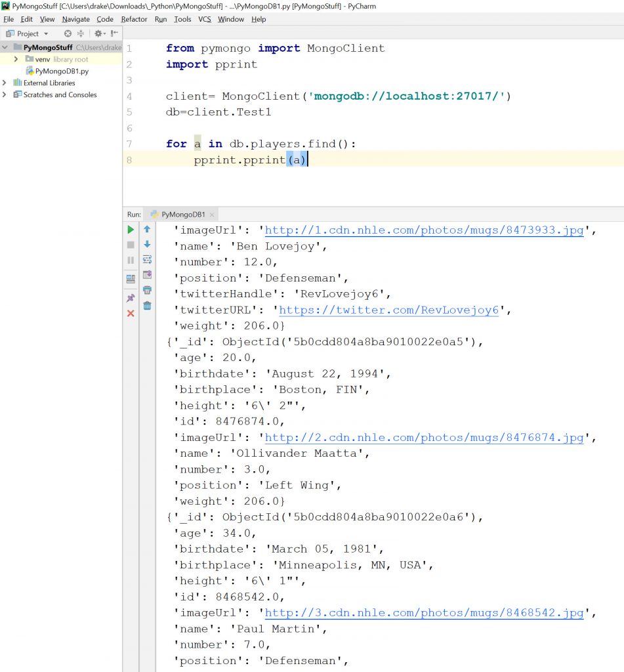Toggle the Pin Tab pushpin icon
Viewport: 624px width, 672px height.
click(x=131, y=298)
